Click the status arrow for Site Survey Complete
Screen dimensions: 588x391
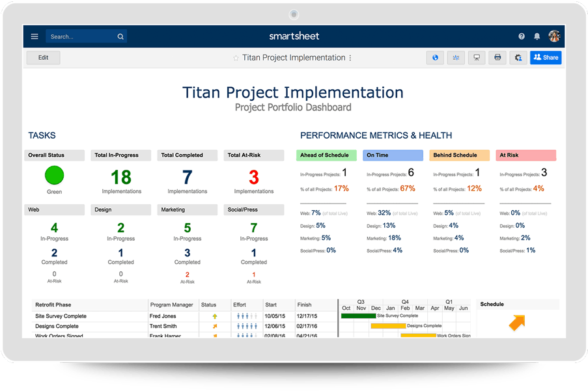point(215,316)
